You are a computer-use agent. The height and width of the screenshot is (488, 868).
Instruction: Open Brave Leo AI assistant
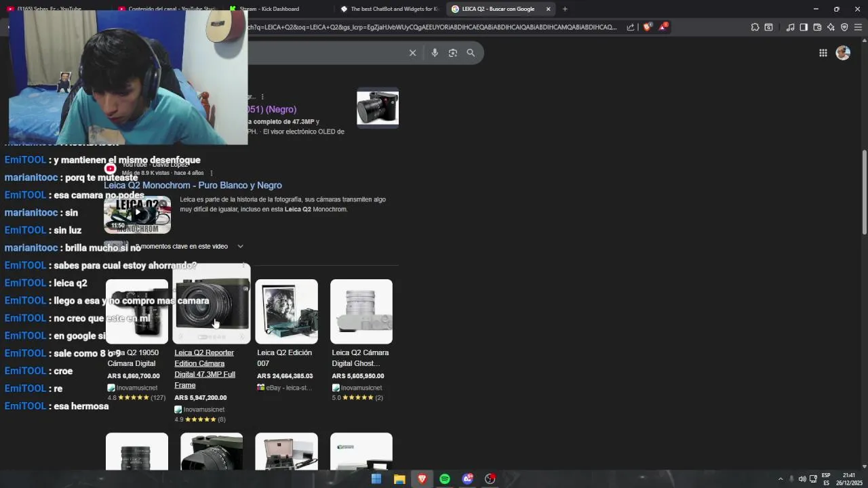(831, 27)
